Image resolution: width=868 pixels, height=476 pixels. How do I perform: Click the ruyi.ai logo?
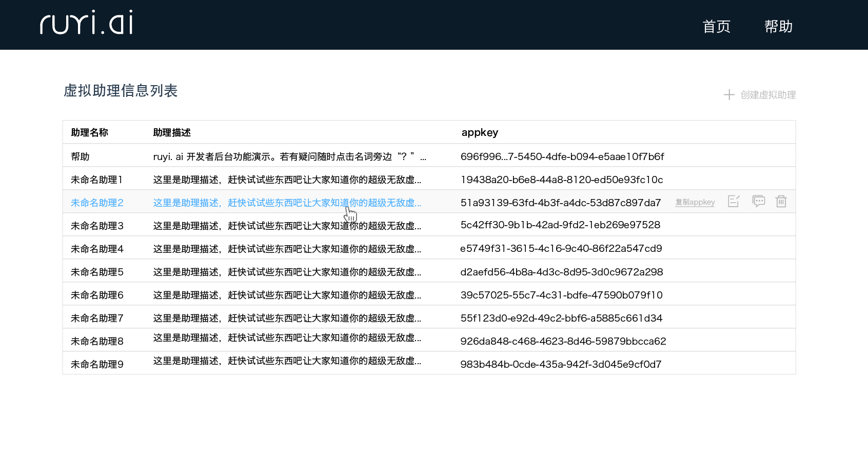87,23
